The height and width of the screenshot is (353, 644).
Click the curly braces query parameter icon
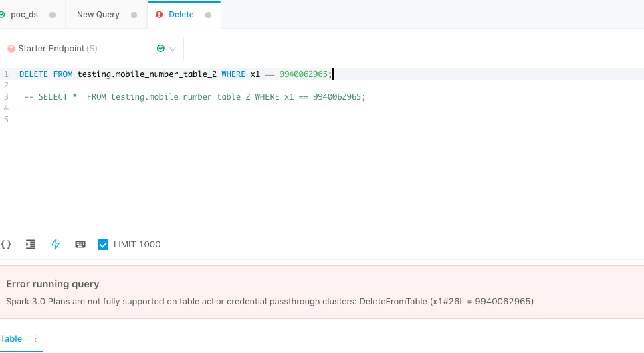point(6,245)
